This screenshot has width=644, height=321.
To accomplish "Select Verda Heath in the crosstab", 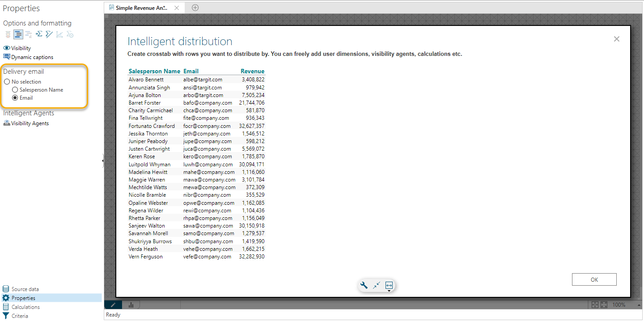I will [143, 249].
